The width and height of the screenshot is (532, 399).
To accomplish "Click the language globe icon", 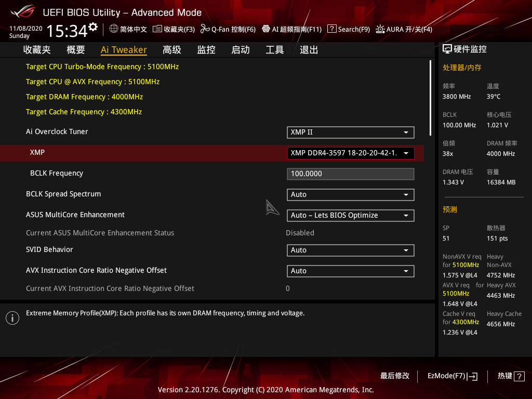I will [x=114, y=29].
